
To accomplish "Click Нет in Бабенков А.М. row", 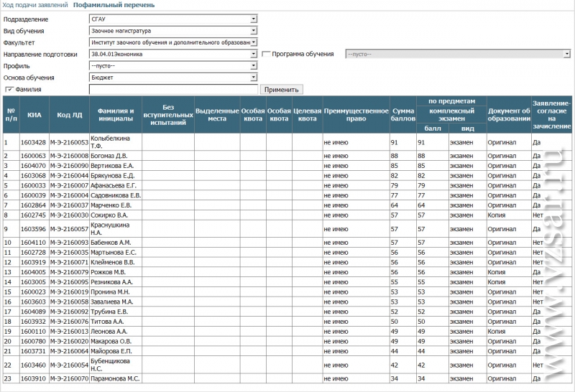I will click(538, 243).
